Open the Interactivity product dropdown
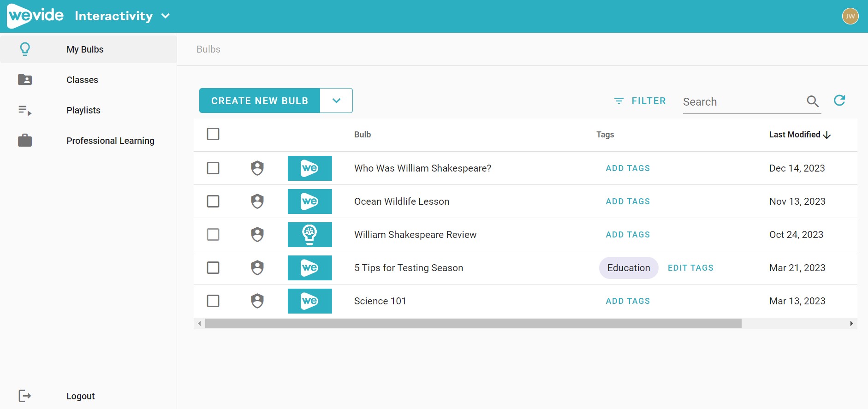The height and width of the screenshot is (409, 868). (x=166, y=16)
